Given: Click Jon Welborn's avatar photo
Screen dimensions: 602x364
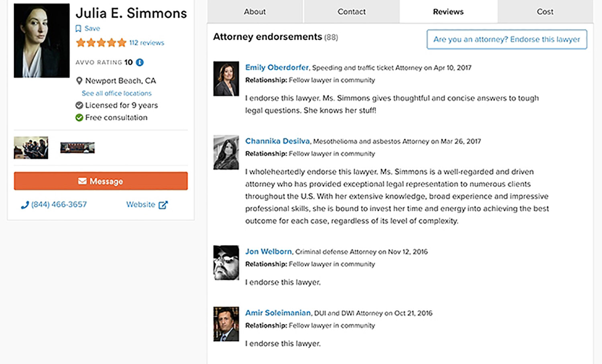Looking at the screenshot, I should coord(226,263).
